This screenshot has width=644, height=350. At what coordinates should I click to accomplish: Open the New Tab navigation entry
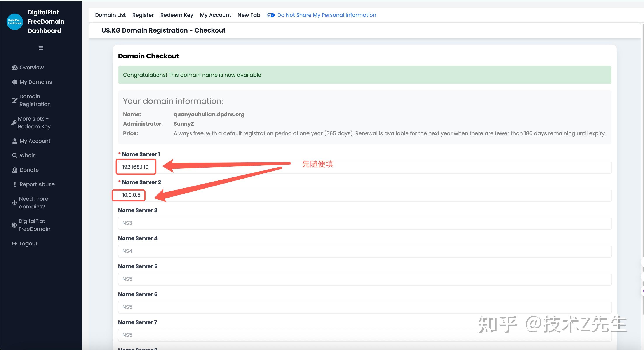(x=249, y=15)
